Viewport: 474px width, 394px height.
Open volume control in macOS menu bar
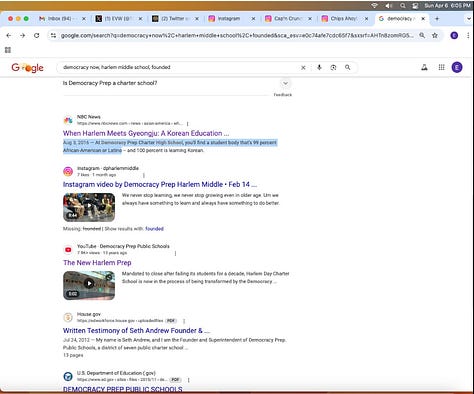coord(389,6)
